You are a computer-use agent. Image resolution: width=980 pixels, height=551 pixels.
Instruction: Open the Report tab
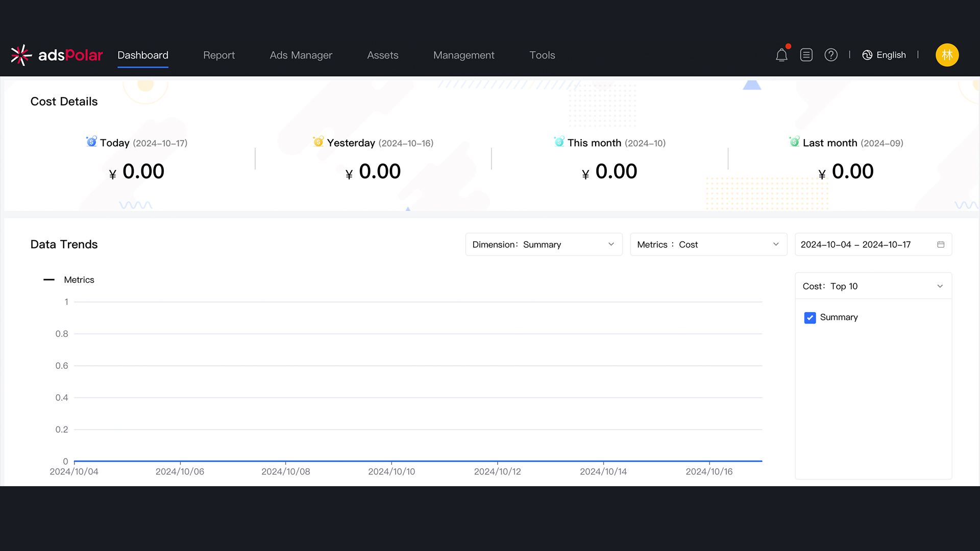(219, 55)
